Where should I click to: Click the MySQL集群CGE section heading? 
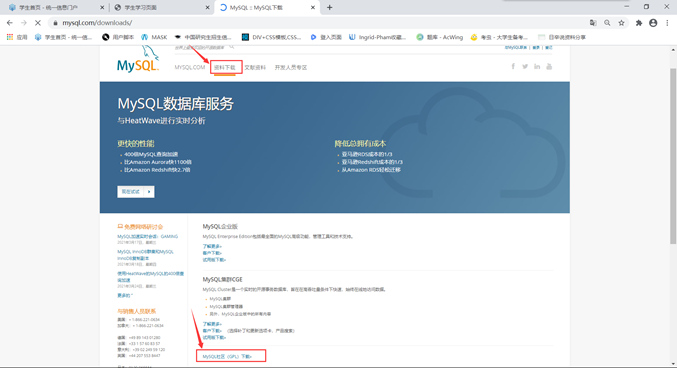(x=222, y=279)
